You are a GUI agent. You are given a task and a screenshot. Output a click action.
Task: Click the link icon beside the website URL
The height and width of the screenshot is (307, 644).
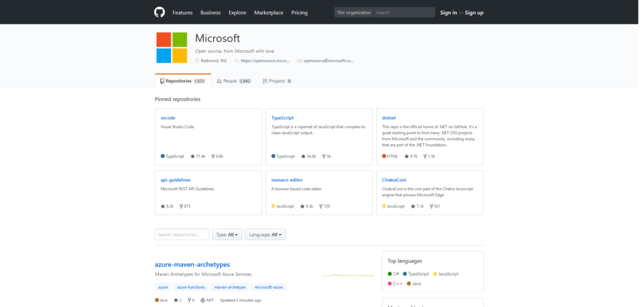[x=236, y=61]
